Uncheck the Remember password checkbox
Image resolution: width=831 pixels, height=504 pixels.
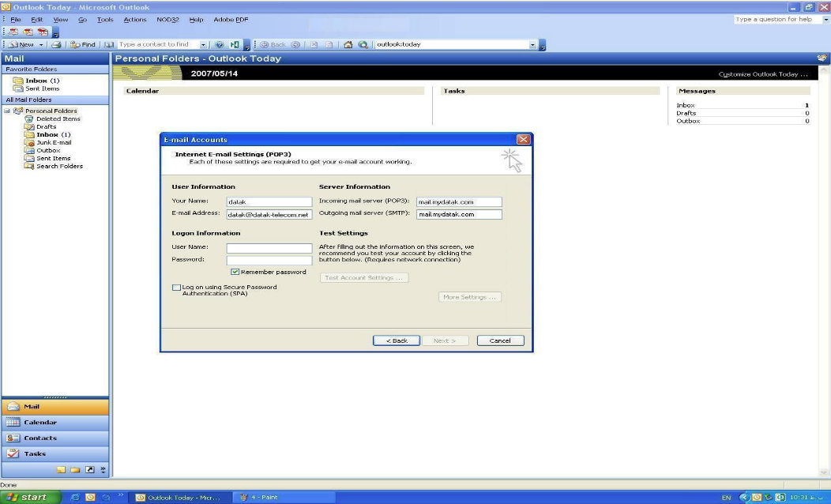(x=235, y=272)
